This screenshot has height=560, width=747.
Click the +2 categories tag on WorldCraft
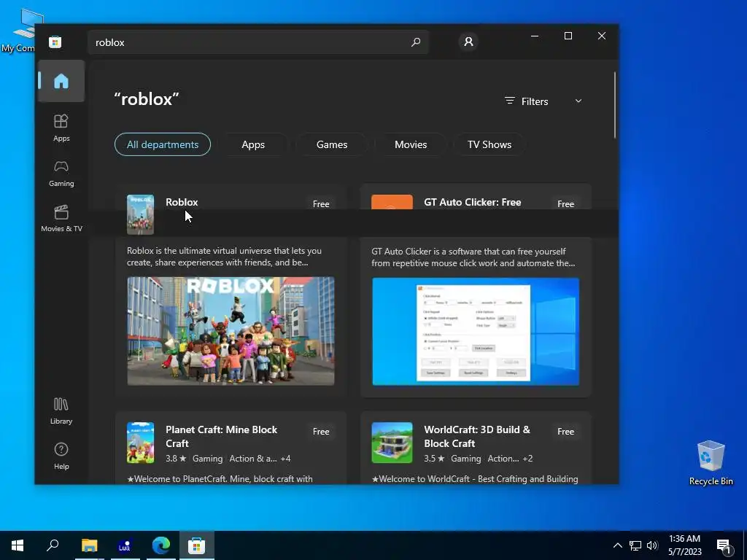(x=527, y=459)
